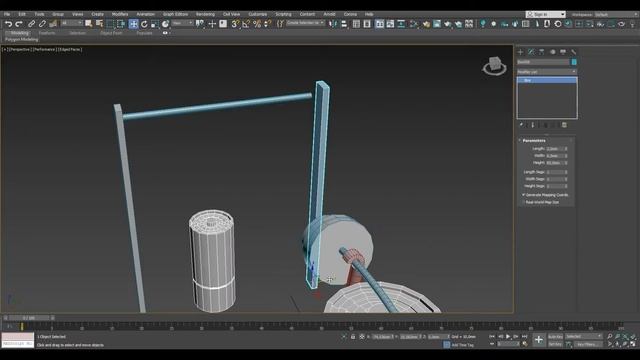Open the Layer Explorer icon
Image resolution: width=640 pixels, height=360 pixels.
tap(367, 24)
